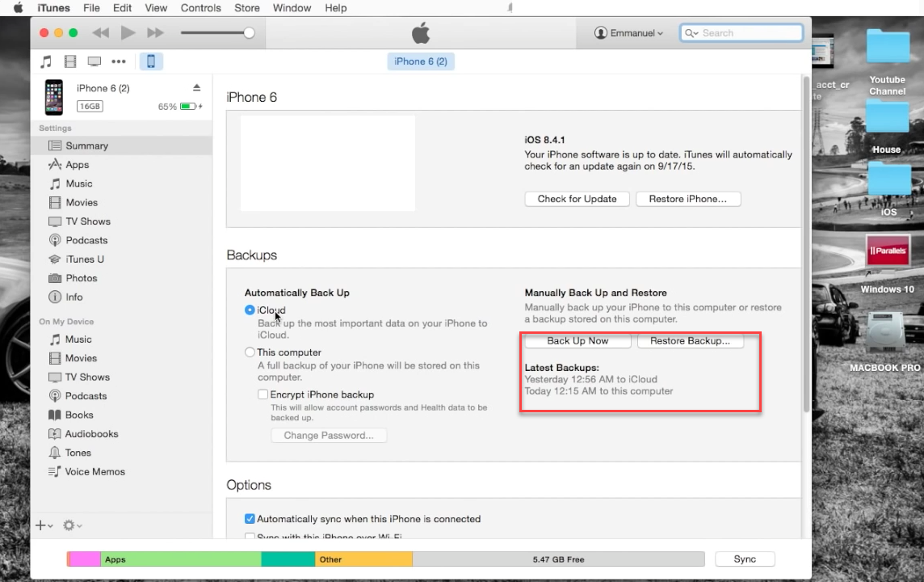
Task: Click Movies icon under Settings
Action: point(55,202)
